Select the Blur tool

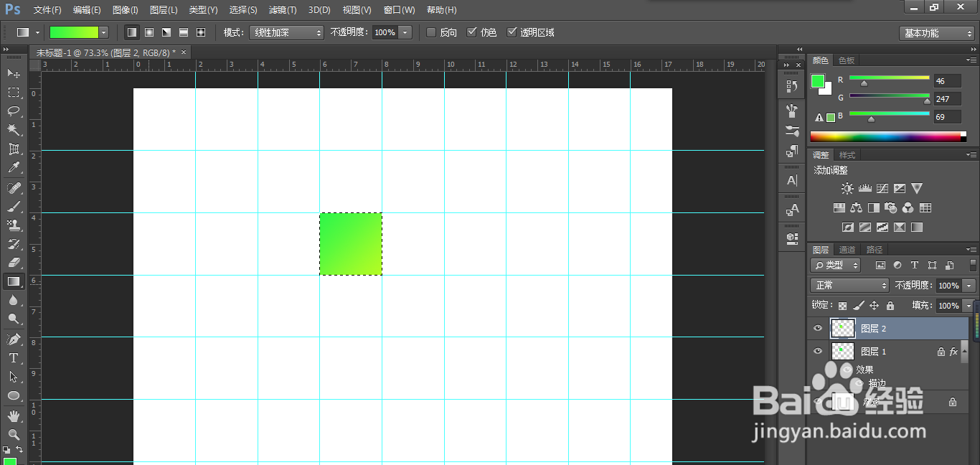point(14,301)
